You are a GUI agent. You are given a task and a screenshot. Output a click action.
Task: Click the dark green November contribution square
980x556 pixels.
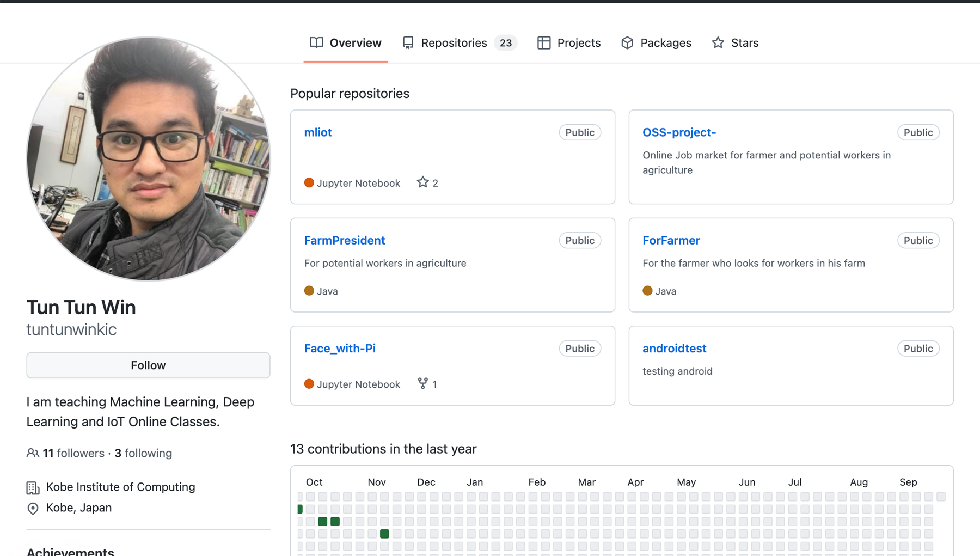384,534
